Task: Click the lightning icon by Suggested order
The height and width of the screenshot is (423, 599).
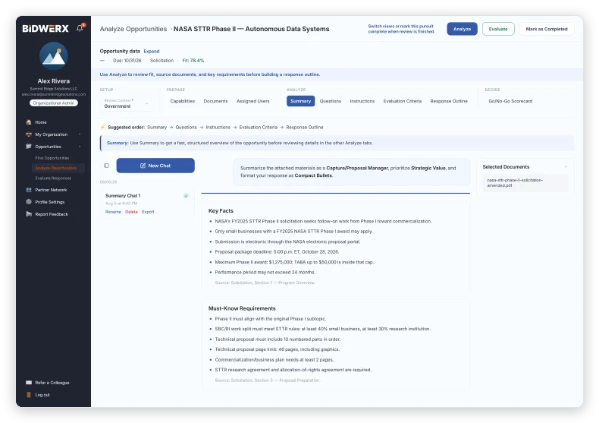Action: pos(102,127)
